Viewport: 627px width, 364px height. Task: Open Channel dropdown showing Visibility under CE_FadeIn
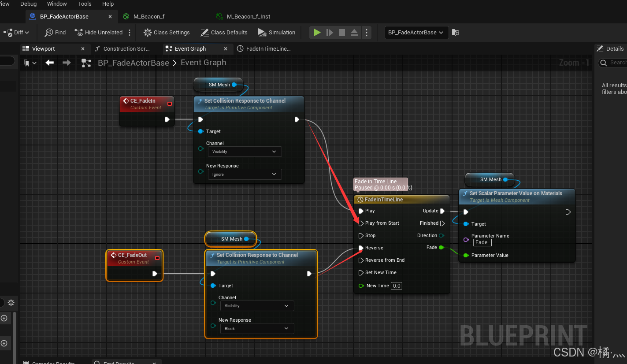point(245,152)
